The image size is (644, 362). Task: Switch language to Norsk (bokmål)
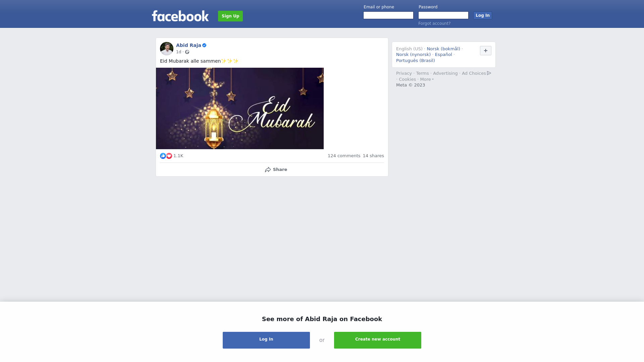(x=443, y=49)
